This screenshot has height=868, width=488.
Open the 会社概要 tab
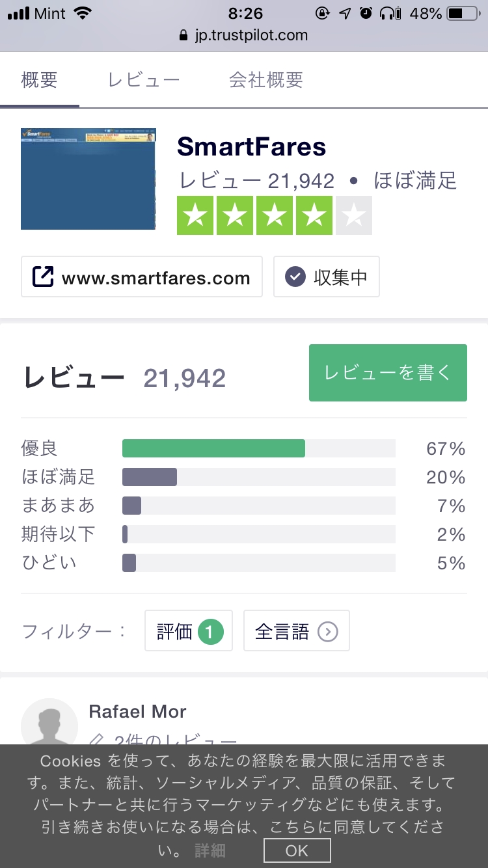pos(265,79)
